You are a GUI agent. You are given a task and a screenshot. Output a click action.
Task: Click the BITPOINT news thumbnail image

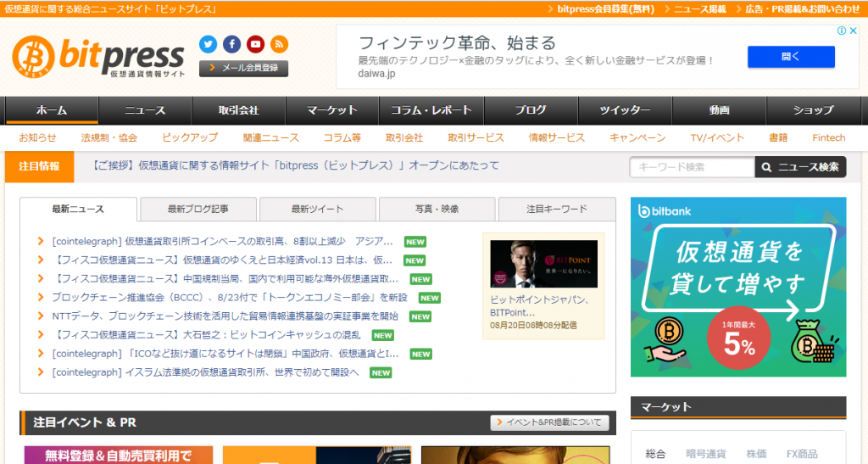pos(543,264)
